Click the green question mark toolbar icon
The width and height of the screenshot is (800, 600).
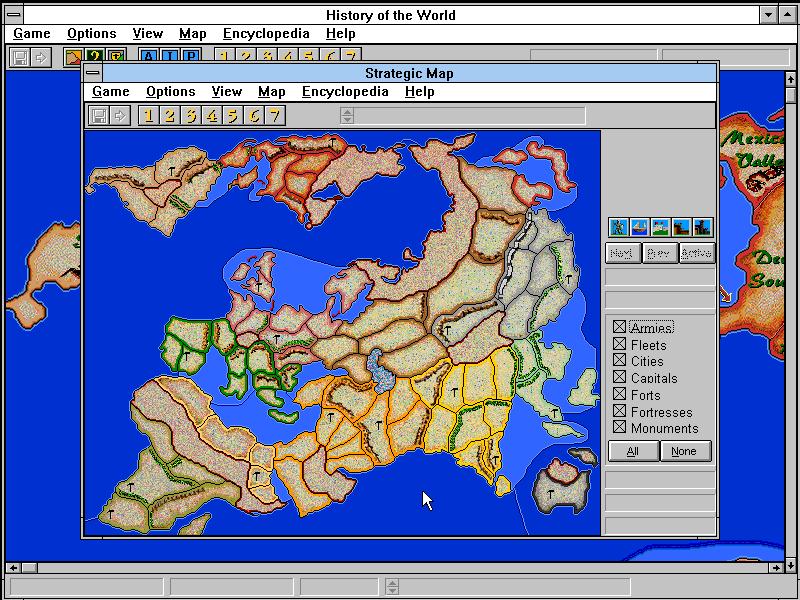click(95, 55)
